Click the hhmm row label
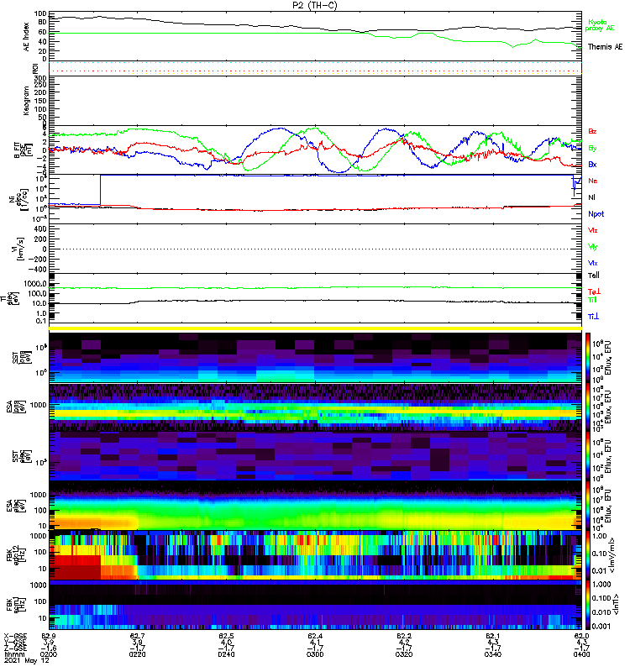The image size is (630, 672). coord(13,654)
